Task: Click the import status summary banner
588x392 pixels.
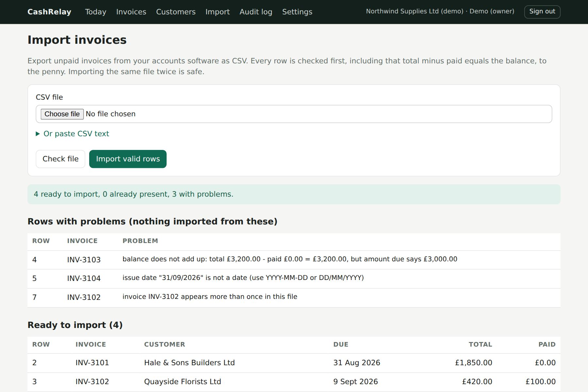Action: [294, 194]
